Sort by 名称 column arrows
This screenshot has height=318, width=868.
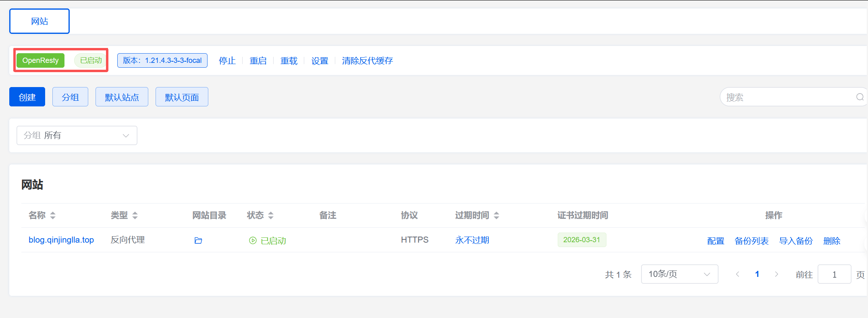(x=53, y=216)
